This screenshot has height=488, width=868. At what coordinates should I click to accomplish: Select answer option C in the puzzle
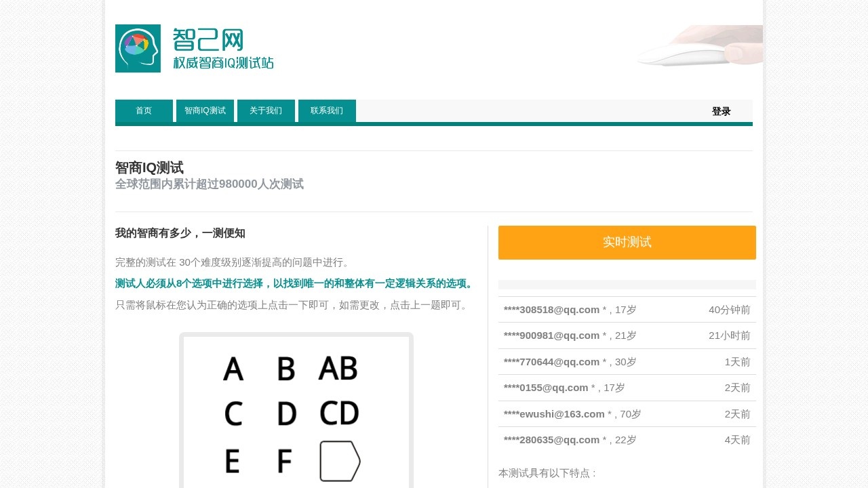[233, 414]
